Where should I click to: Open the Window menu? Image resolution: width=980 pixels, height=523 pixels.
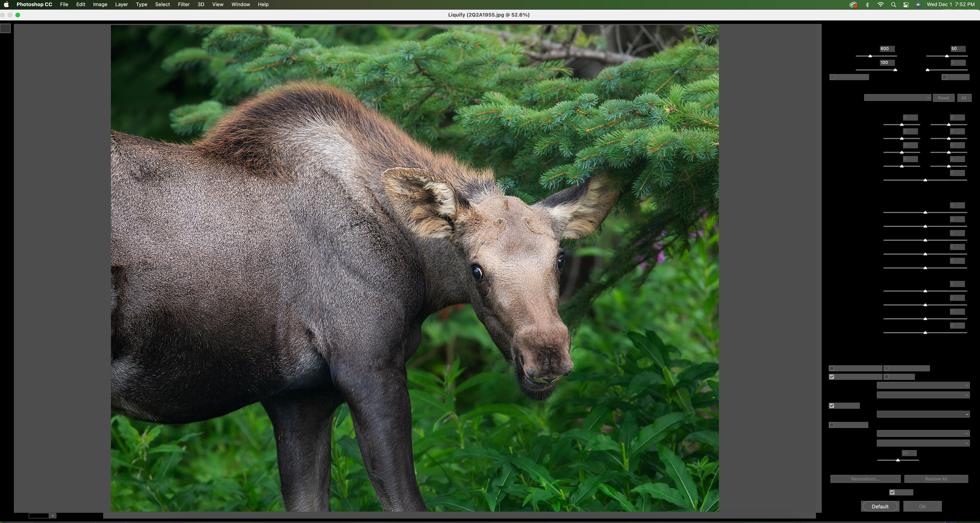pos(240,5)
